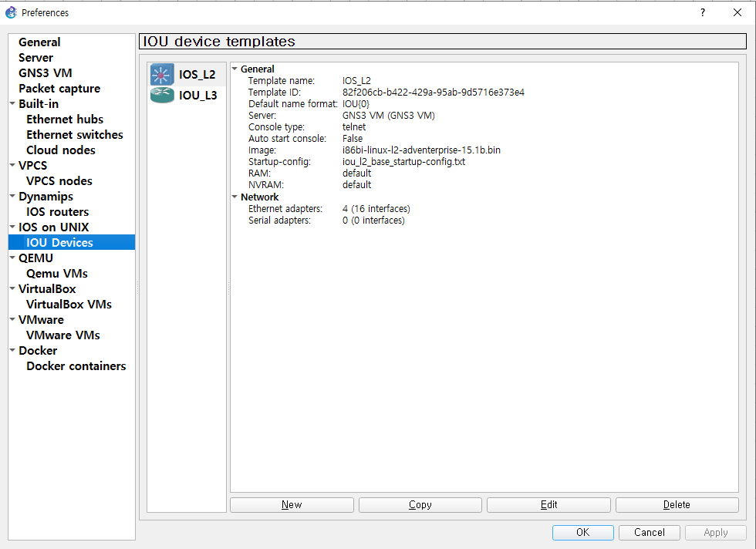Image resolution: width=756 pixels, height=549 pixels.
Task: Open the Server preferences page
Action: 35,57
